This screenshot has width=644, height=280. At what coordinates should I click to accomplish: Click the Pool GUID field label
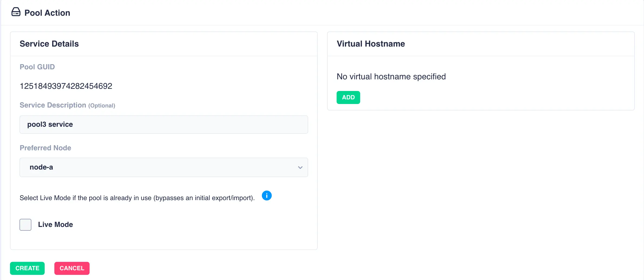tap(37, 67)
